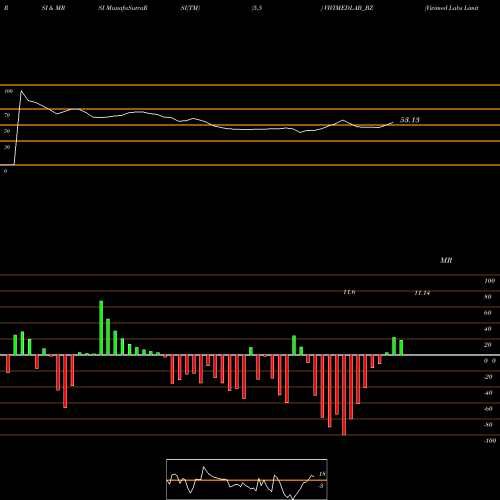This screenshot has height=500, width=500.
Task: Click the 'SI & MR' header text
Action: [x=53, y=8]
